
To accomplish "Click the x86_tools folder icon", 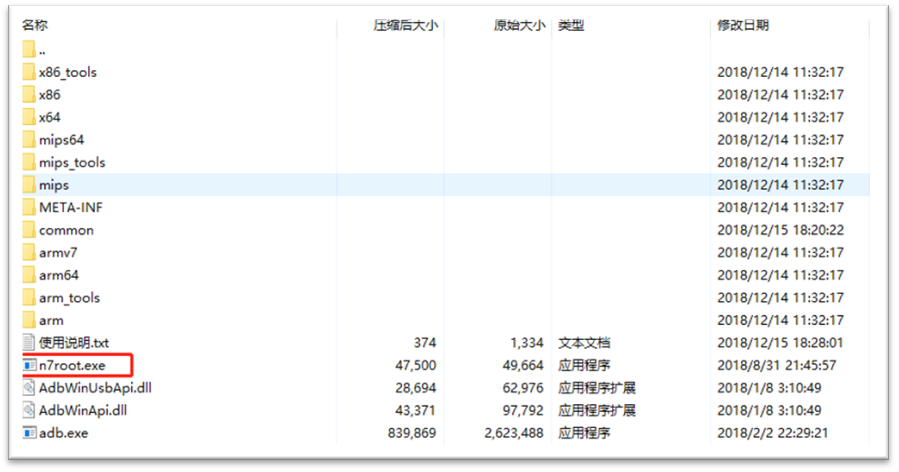I will coord(29,72).
